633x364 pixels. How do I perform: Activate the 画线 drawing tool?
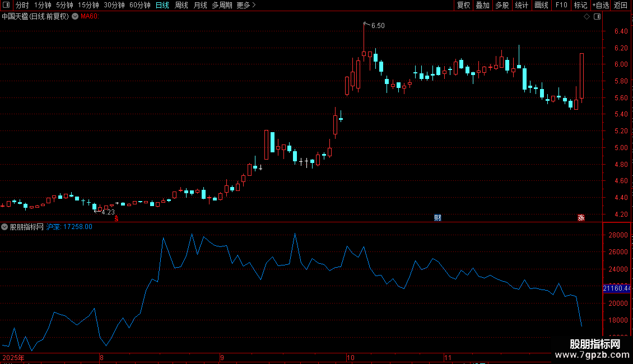point(541,5)
